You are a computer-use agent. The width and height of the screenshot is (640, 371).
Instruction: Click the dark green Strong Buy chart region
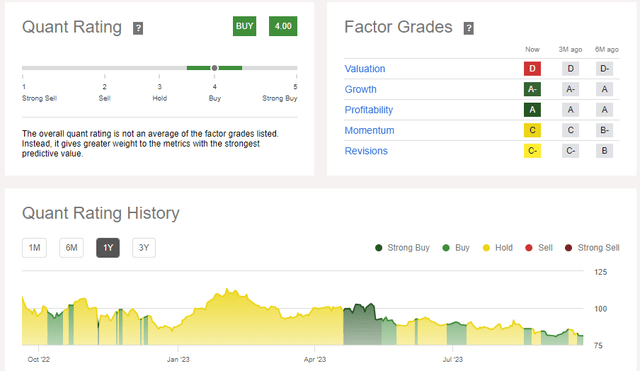[x=358, y=327]
